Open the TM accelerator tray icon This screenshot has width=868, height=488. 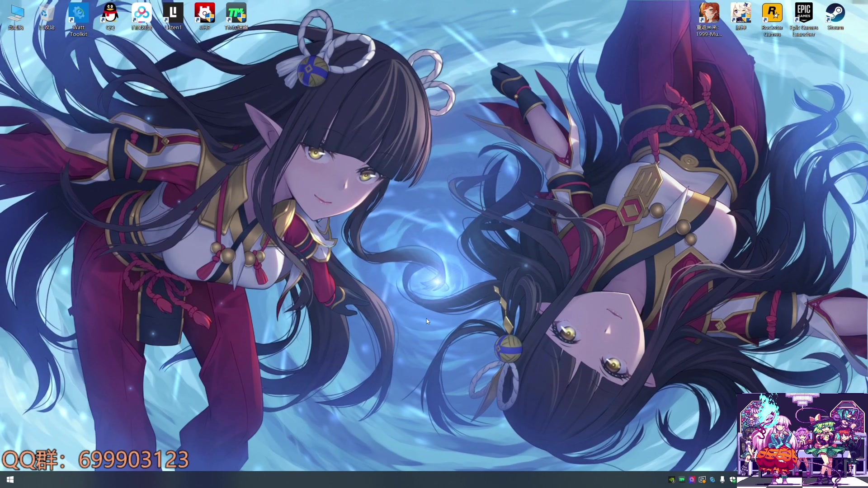[682, 480]
